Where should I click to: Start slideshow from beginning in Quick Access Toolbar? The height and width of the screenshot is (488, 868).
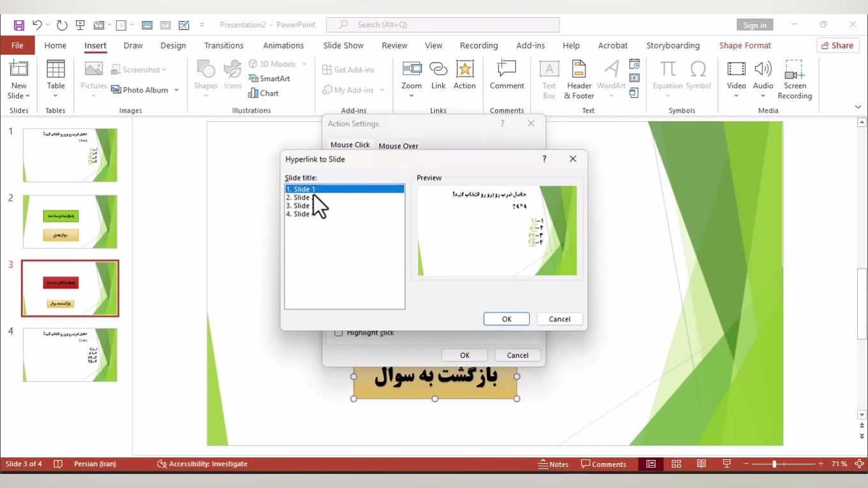click(x=81, y=25)
